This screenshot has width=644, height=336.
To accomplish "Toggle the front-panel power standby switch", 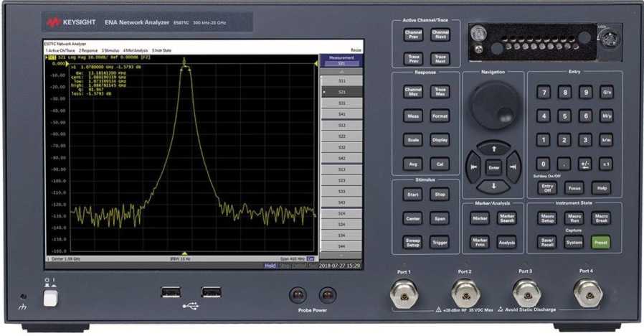I will tap(49, 298).
